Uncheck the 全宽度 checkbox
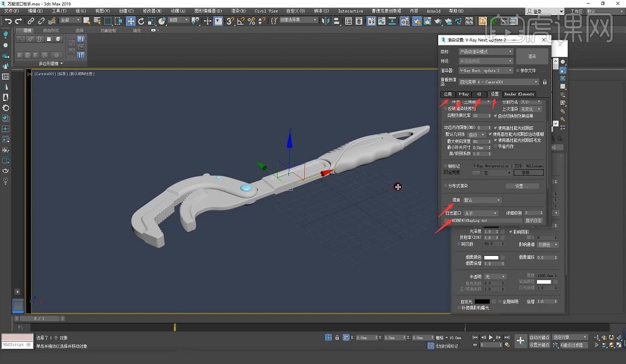This screenshot has height=364, width=626. pos(446,172)
